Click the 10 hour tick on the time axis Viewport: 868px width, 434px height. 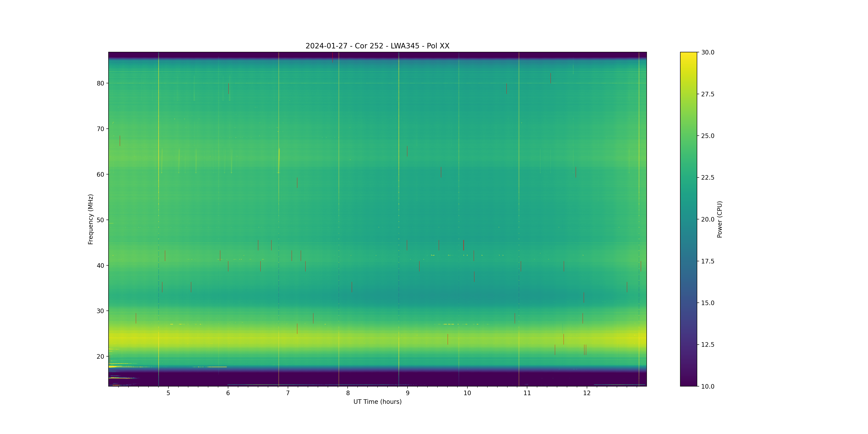coord(467,393)
